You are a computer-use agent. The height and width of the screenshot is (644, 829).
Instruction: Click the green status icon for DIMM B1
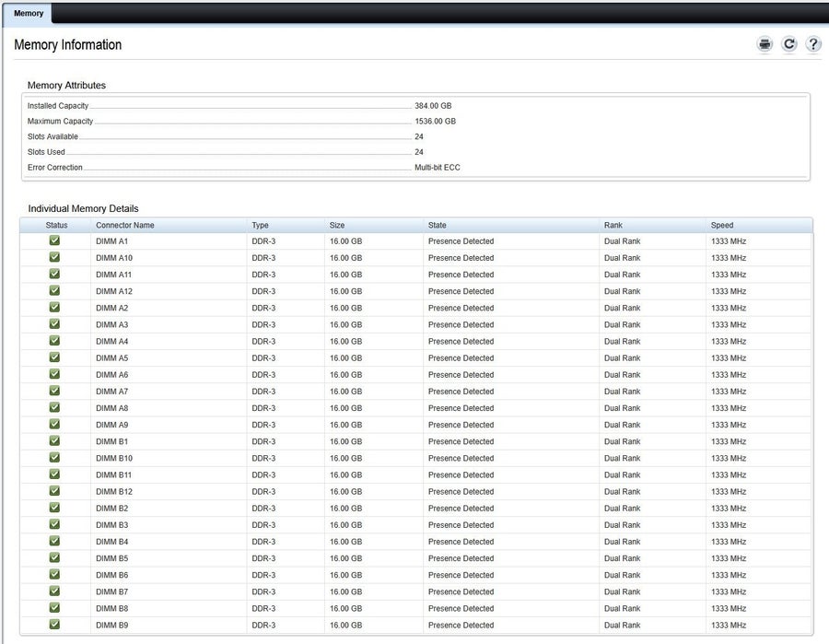click(54, 441)
